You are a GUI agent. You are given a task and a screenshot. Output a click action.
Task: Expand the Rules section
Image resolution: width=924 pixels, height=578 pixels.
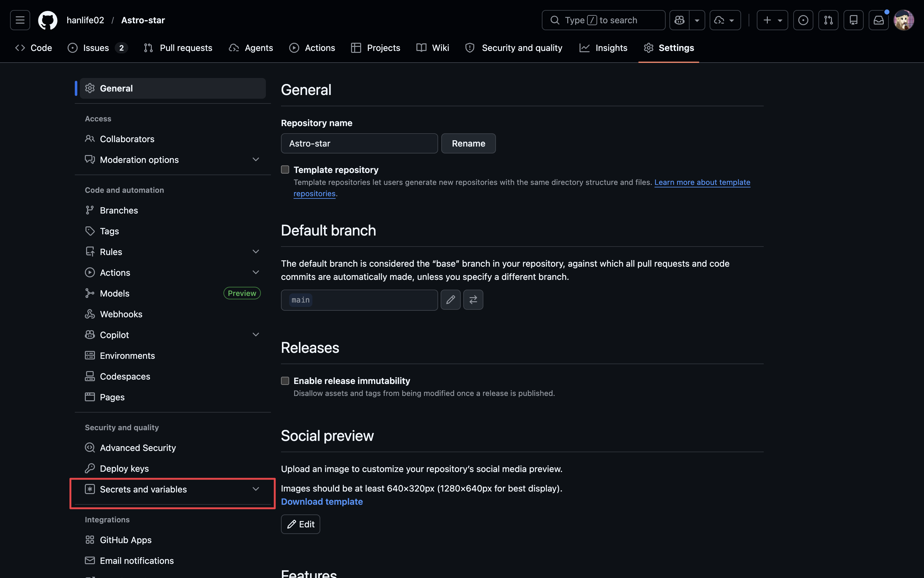pos(173,252)
